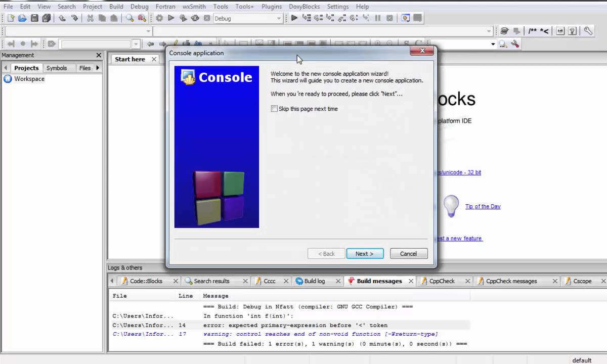The height and width of the screenshot is (364, 607).
Task: Open the Tip of the Day link
Action: click(483, 206)
